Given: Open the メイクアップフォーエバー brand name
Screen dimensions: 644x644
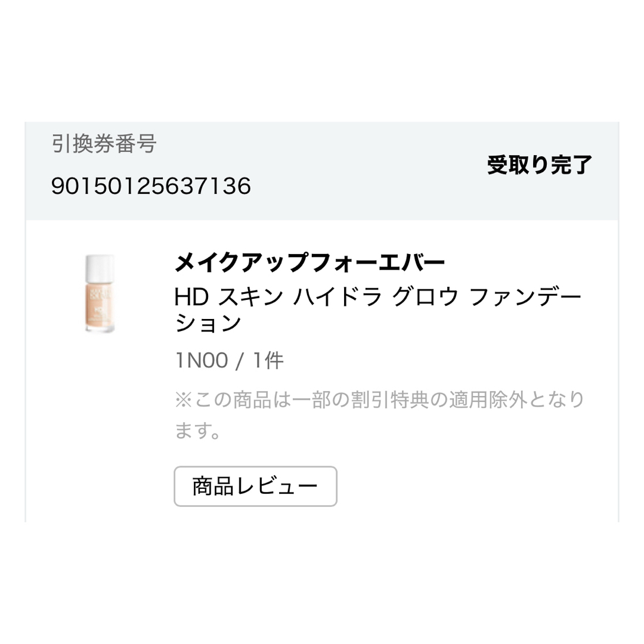Looking at the screenshot, I should [x=309, y=262].
